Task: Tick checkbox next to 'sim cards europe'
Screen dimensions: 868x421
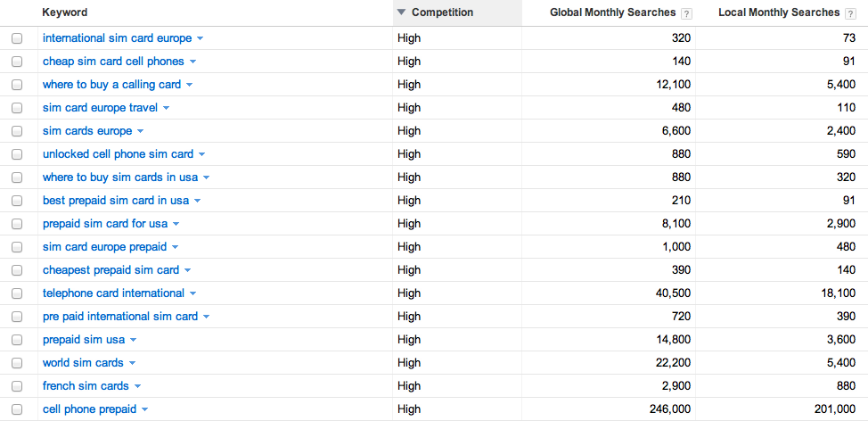Action: [17, 132]
